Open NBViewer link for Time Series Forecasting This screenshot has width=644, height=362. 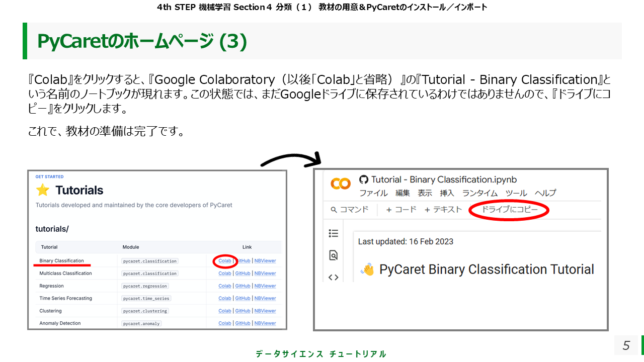tap(265, 298)
